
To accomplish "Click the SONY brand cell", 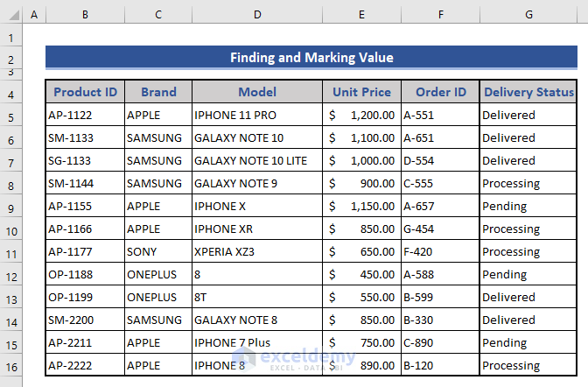I will coord(158,251).
